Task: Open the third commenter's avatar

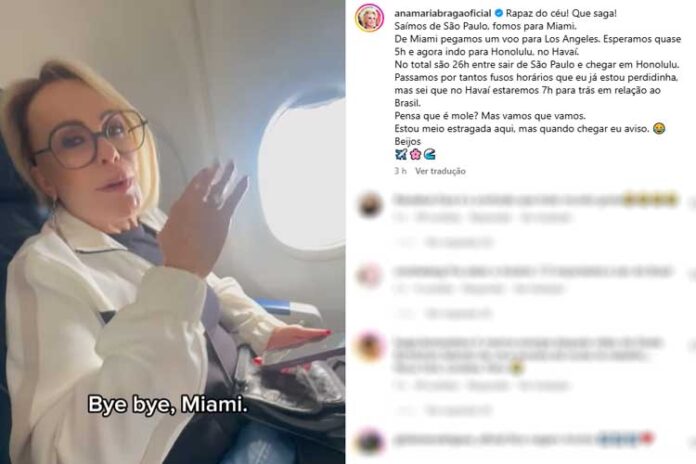Action: coord(370,347)
